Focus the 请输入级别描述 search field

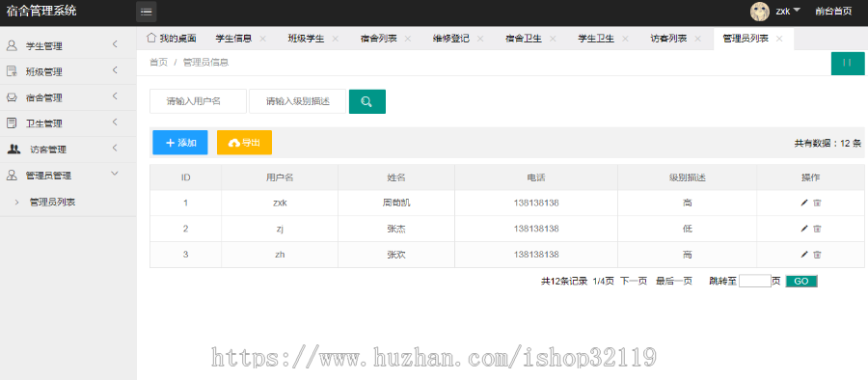(297, 101)
